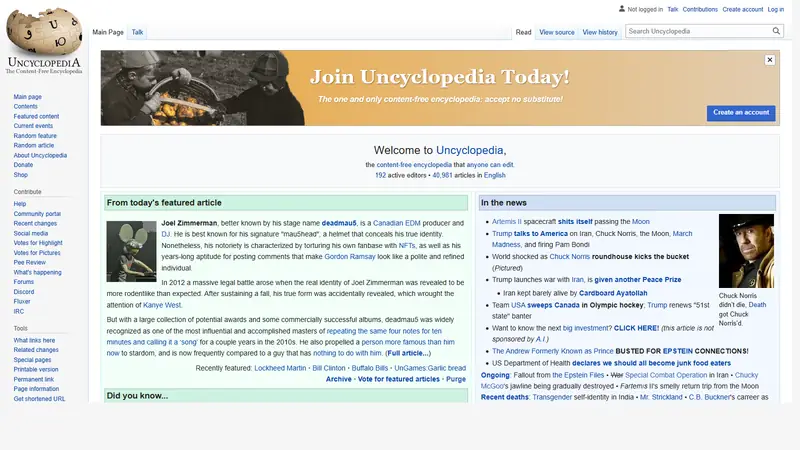This screenshot has width=800, height=450.
Task: Click Vote for featured articles
Action: coord(398,380)
